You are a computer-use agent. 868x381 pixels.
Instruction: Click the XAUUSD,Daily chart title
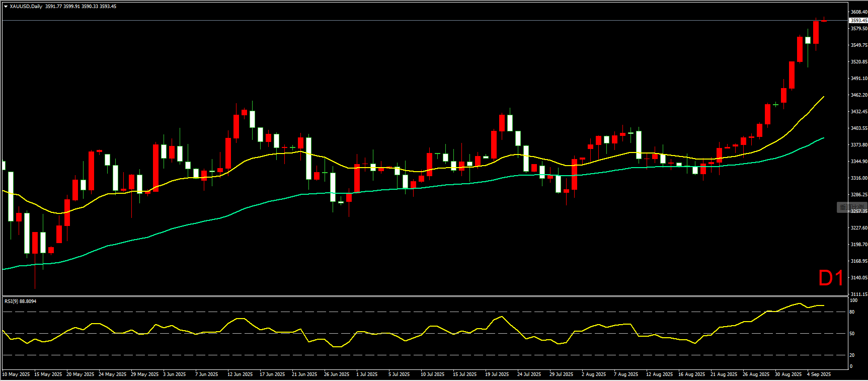pos(26,7)
